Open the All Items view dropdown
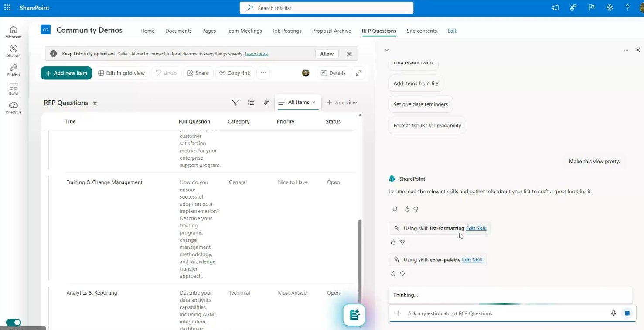This screenshot has width=644, height=330. click(298, 103)
